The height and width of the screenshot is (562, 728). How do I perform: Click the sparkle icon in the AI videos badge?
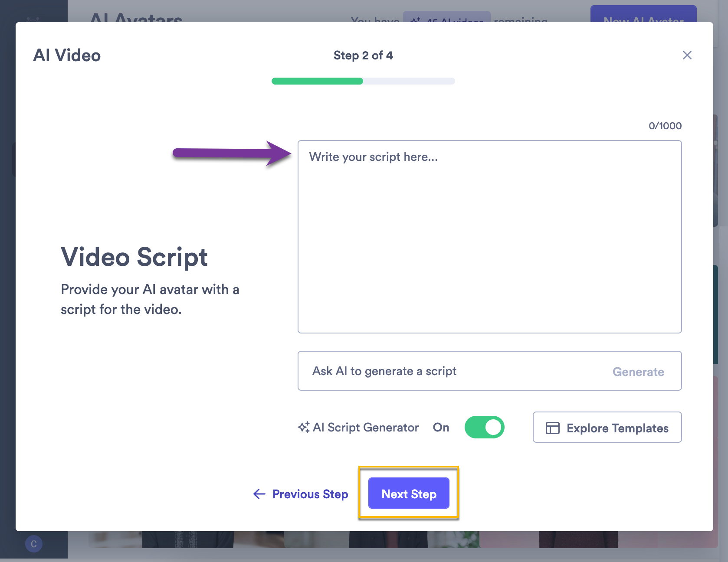[x=416, y=20]
